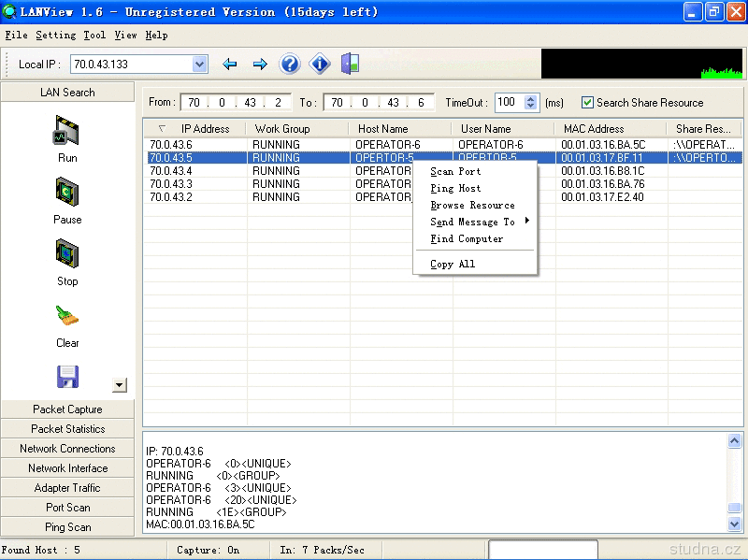Image resolution: width=748 pixels, height=560 pixels.
Task: Click the blue info about icon
Action: click(x=320, y=65)
